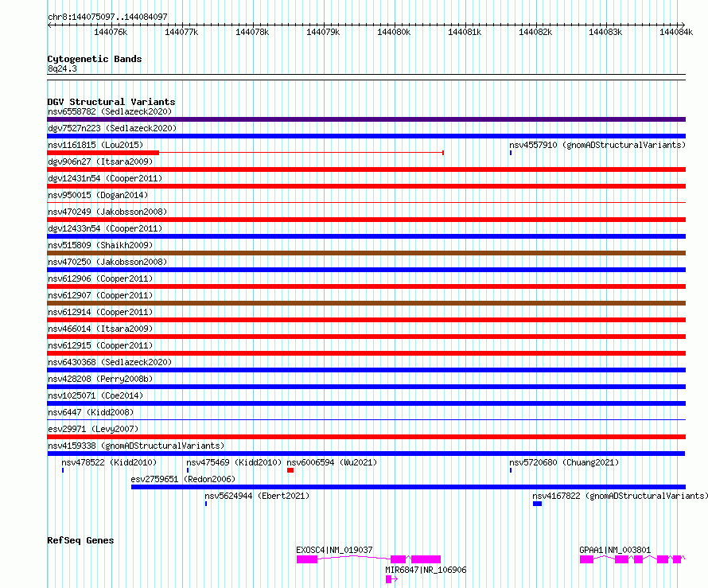This screenshot has height=588, width=708.
Task: Click the 144076k ruler tick label
Action: (111, 32)
